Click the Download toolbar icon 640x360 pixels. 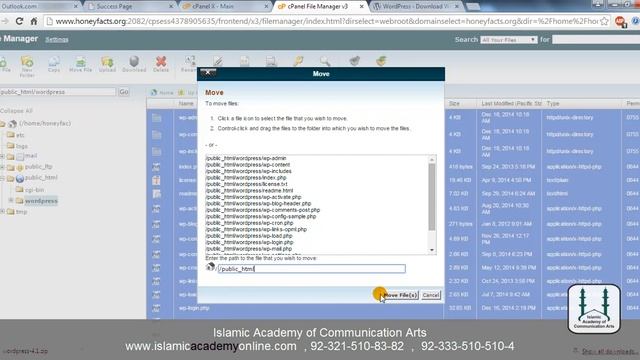pos(134,62)
